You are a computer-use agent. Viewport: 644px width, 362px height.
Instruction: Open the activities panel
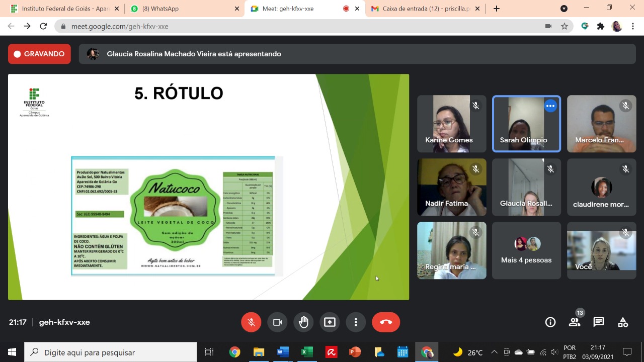coord(623,322)
